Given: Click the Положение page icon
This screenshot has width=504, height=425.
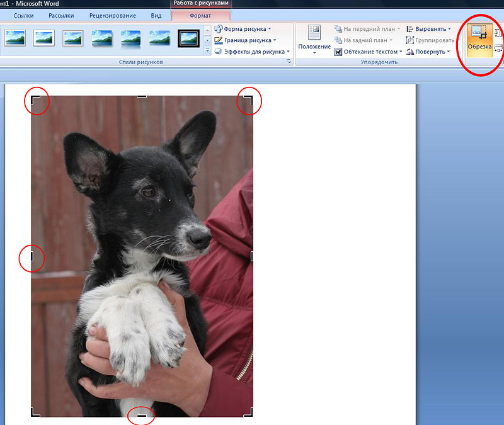Looking at the screenshot, I should [x=314, y=33].
